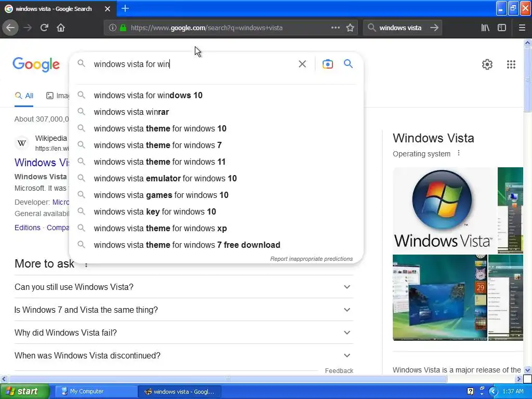Run the Google search with blue magnifier
The width and height of the screenshot is (532, 399).
tap(348, 64)
